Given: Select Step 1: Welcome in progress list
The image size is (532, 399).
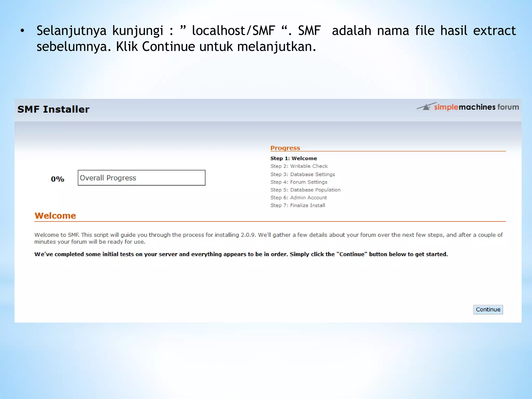Looking at the screenshot, I should pos(294,158).
